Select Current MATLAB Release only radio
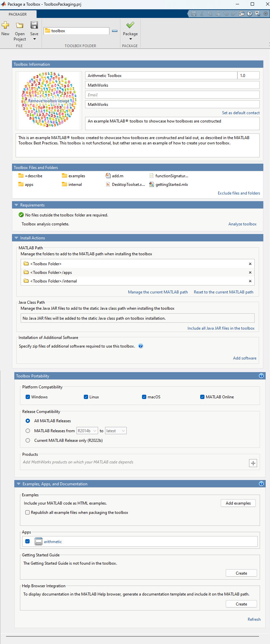 [x=28, y=440]
